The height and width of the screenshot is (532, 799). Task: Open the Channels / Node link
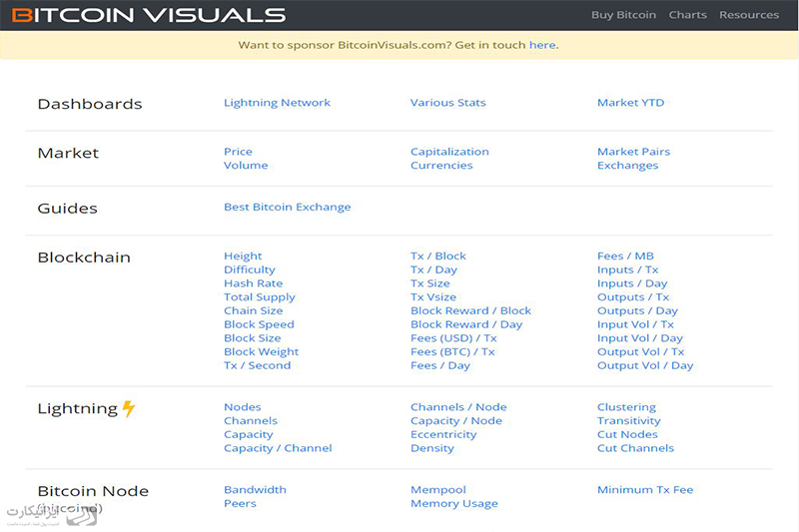point(458,407)
